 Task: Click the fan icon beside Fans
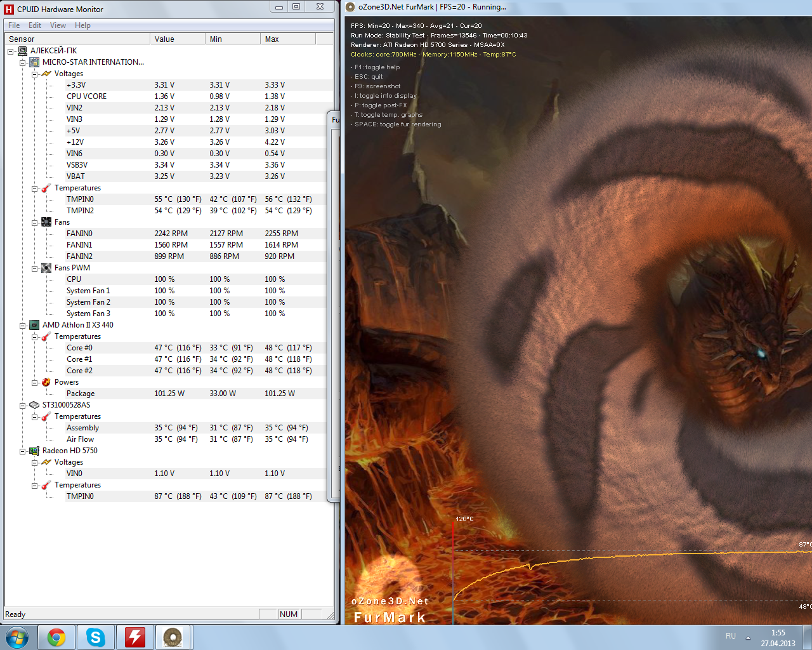[x=46, y=222]
